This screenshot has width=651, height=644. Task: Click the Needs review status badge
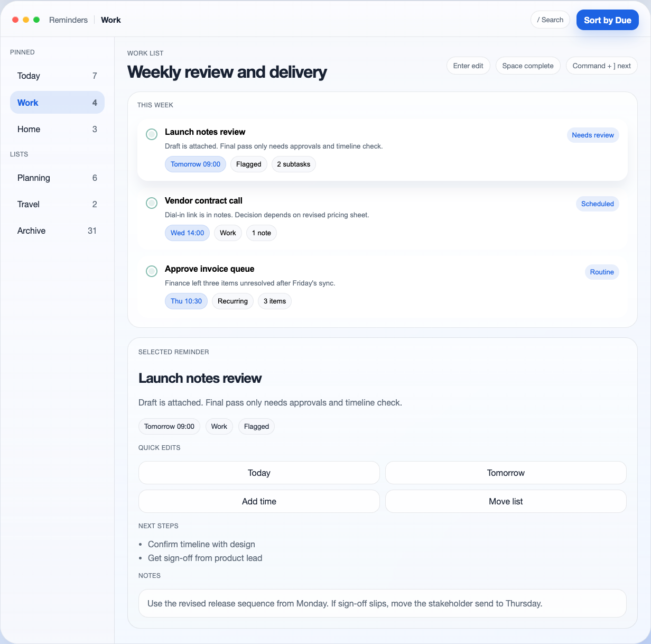point(593,135)
